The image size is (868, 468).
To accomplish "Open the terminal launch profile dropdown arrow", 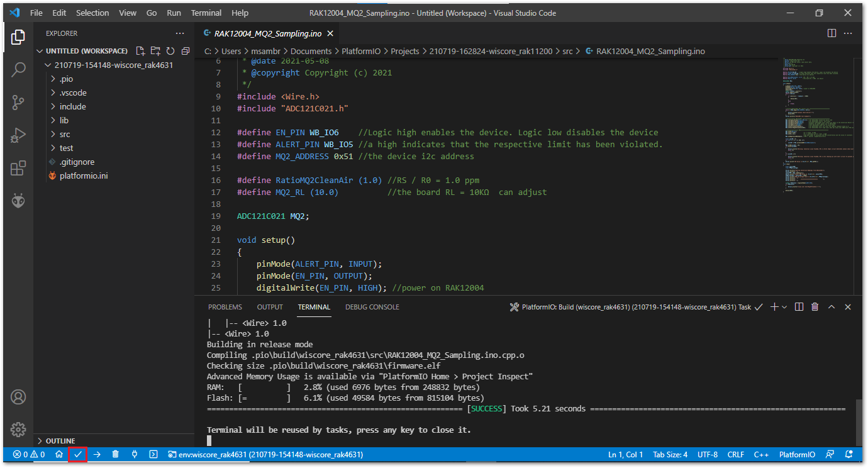I will tap(784, 307).
